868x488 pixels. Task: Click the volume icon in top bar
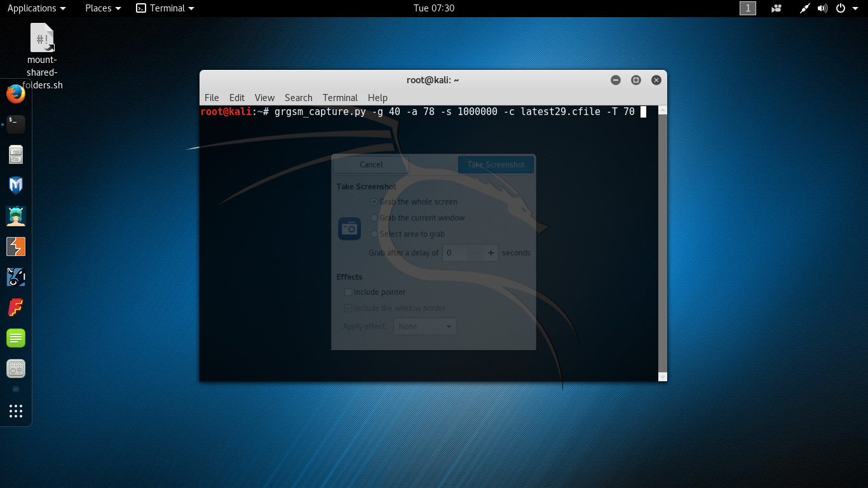(822, 8)
